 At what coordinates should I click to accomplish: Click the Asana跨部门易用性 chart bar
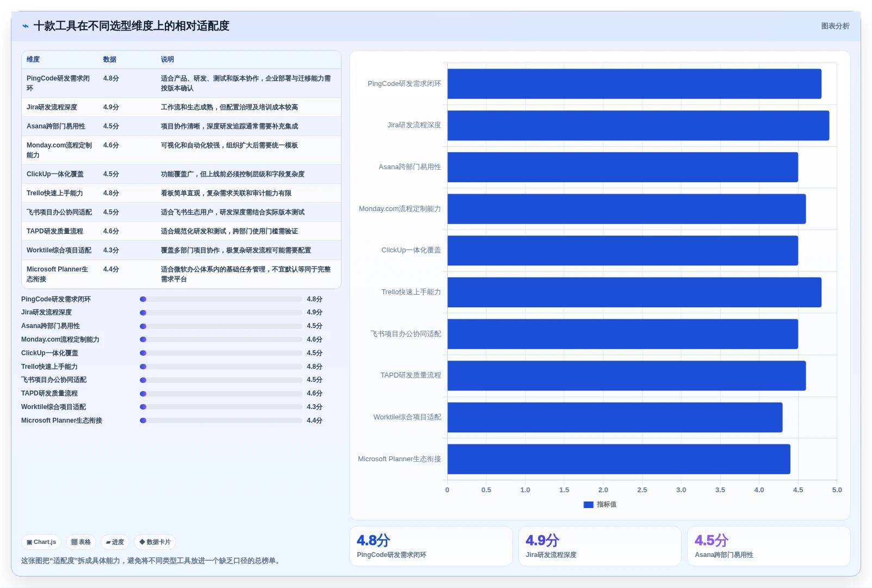tap(623, 167)
